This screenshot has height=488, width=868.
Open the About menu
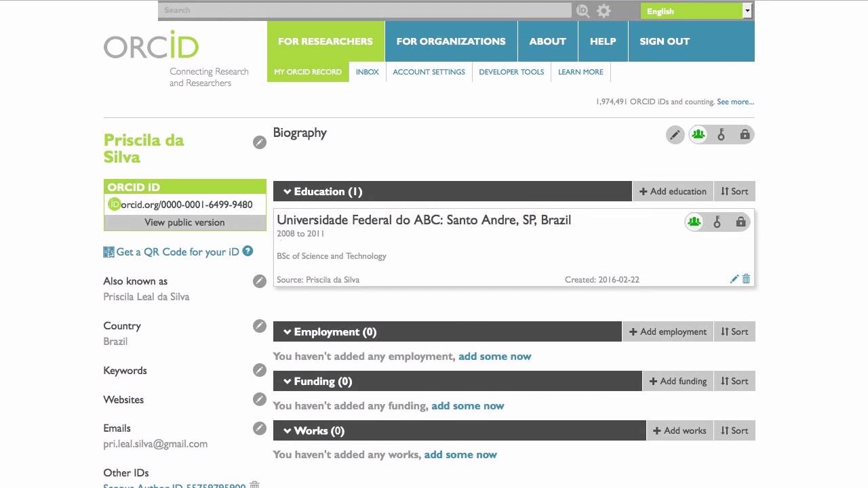(547, 41)
